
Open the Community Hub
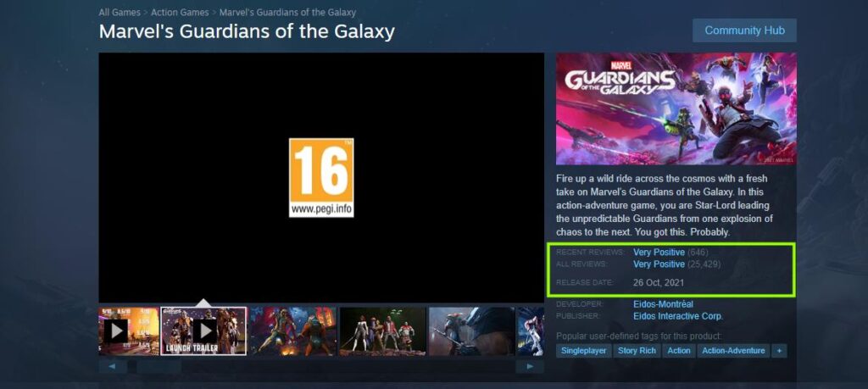point(744,31)
